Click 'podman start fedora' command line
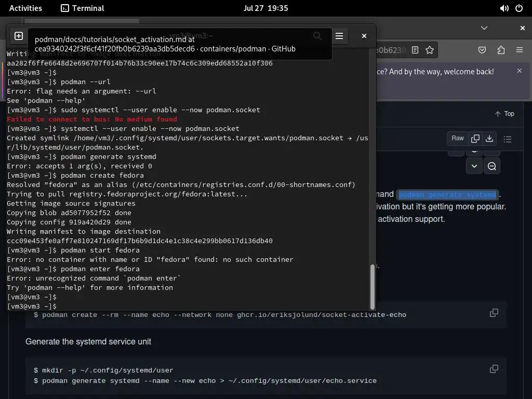Screen dimensions: 532x399 tap(100, 250)
